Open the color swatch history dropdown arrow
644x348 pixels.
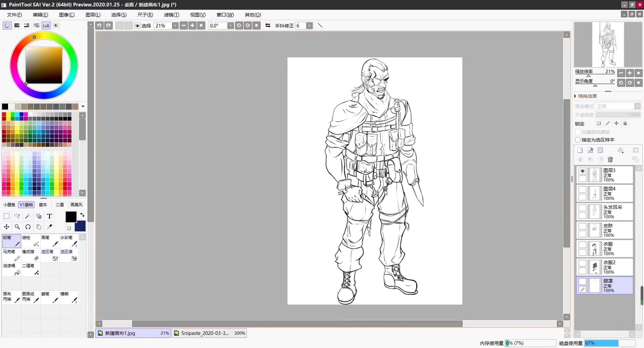coord(83,107)
